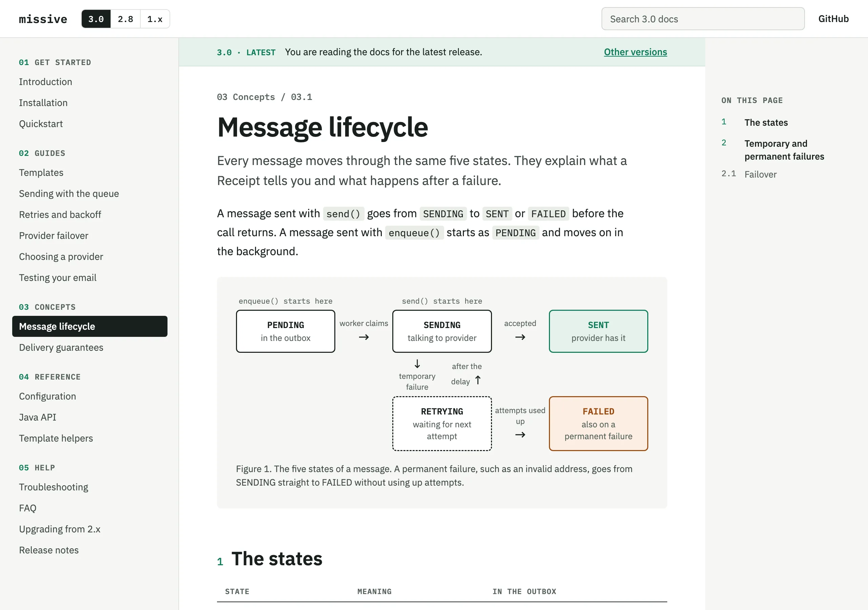This screenshot has height=610, width=868.
Task: Click the 03 Concepts breadcrumb
Action: 246,97
